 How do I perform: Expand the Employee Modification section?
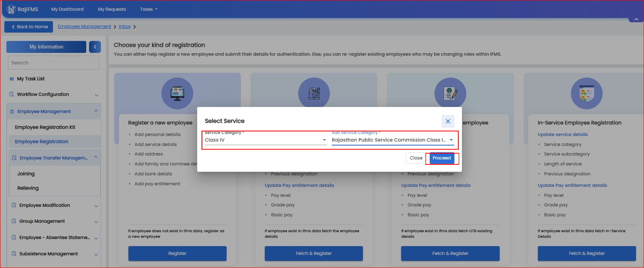[96, 206]
